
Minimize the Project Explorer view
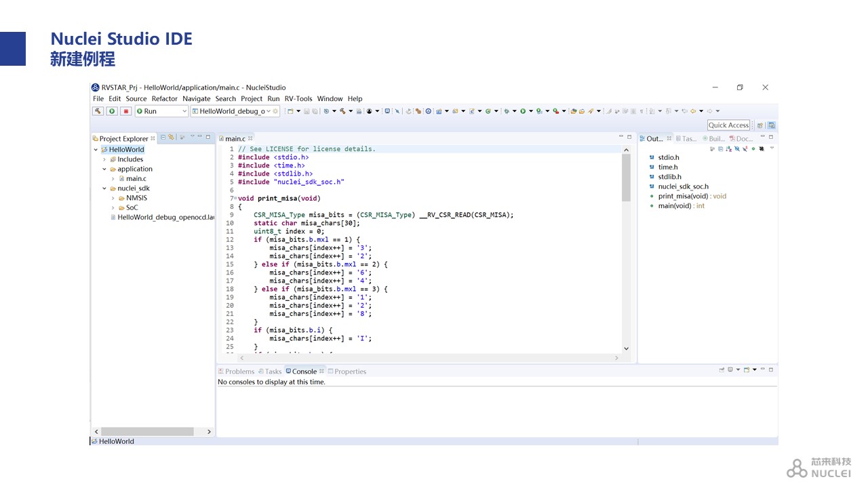(201, 137)
